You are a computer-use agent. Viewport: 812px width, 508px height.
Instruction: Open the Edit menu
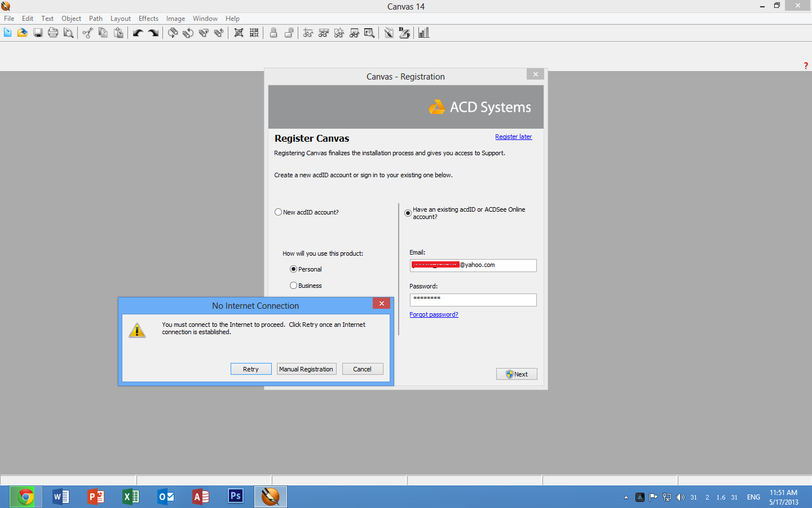pos(28,19)
